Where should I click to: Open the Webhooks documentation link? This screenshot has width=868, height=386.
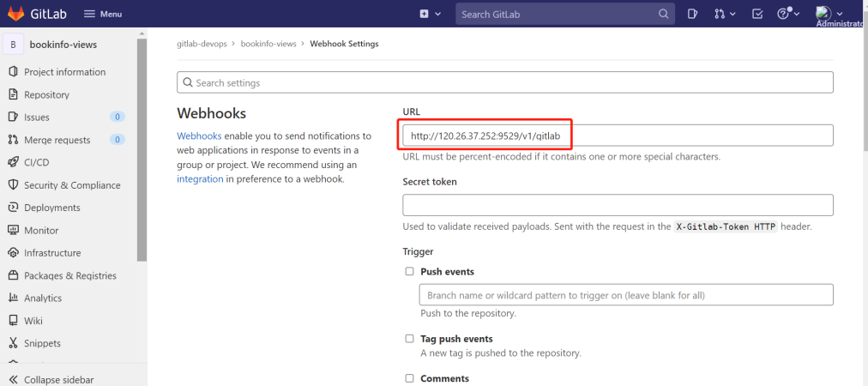pos(199,136)
